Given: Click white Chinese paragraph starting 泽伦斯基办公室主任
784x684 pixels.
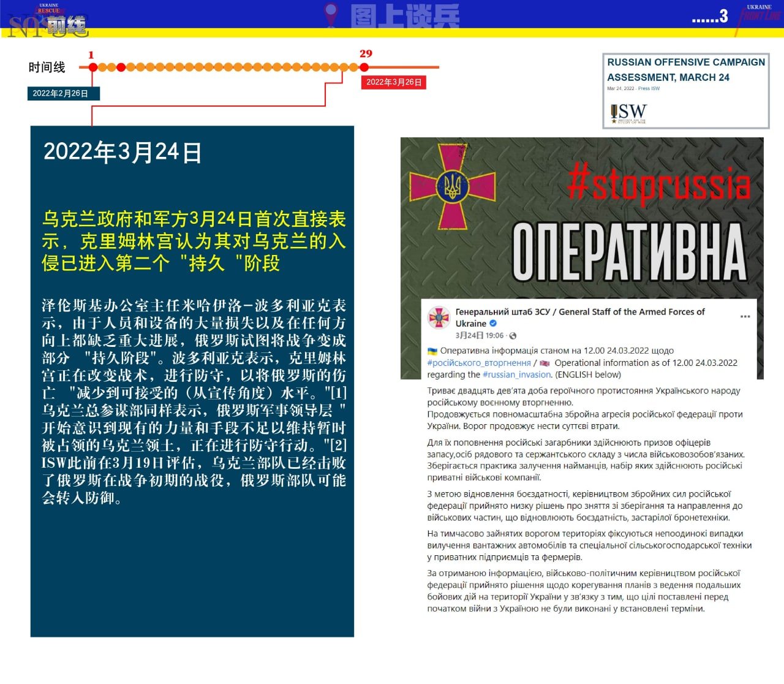Looking at the screenshot, I should (x=194, y=401).
